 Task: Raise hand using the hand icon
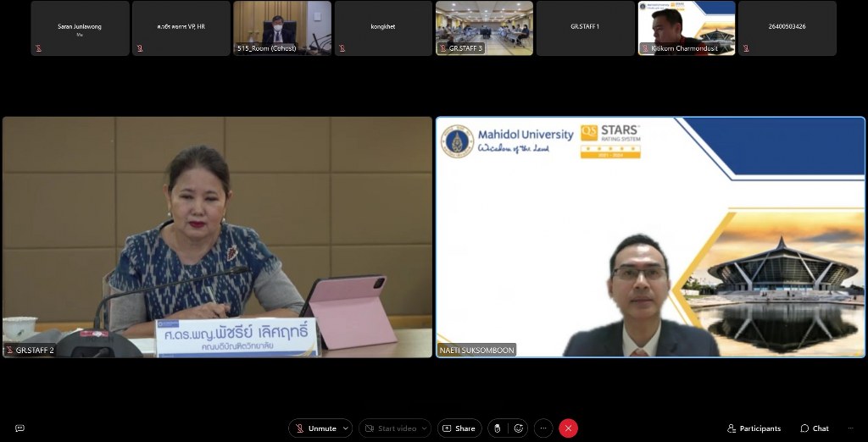click(x=498, y=428)
